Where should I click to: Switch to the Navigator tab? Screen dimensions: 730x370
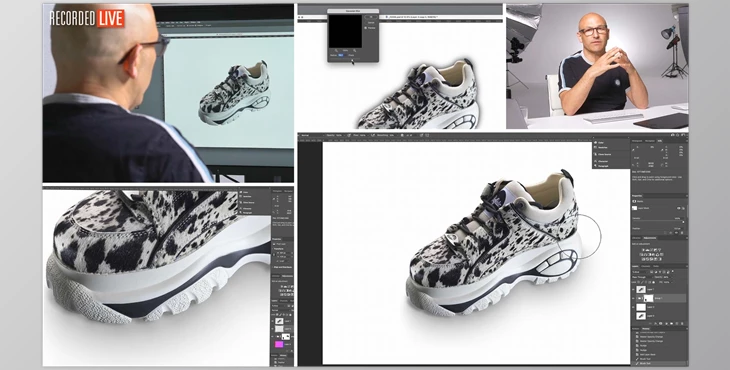tap(650, 141)
